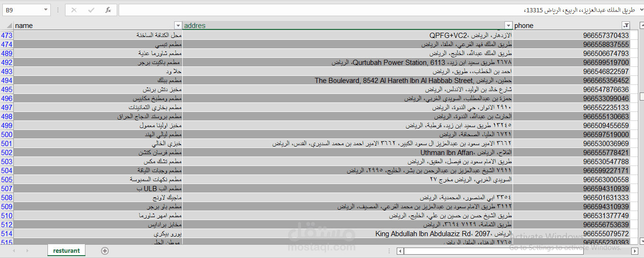644x258 pixels.
Task: Click the empty address cell in row 507
Action: pyautogui.click(x=348, y=188)
